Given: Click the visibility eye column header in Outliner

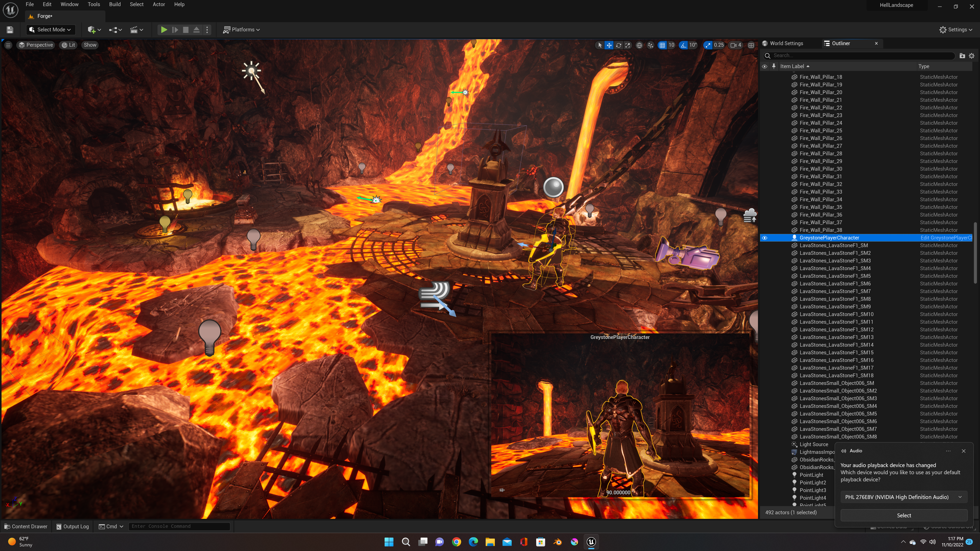Looking at the screenshot, I should 764,66.
